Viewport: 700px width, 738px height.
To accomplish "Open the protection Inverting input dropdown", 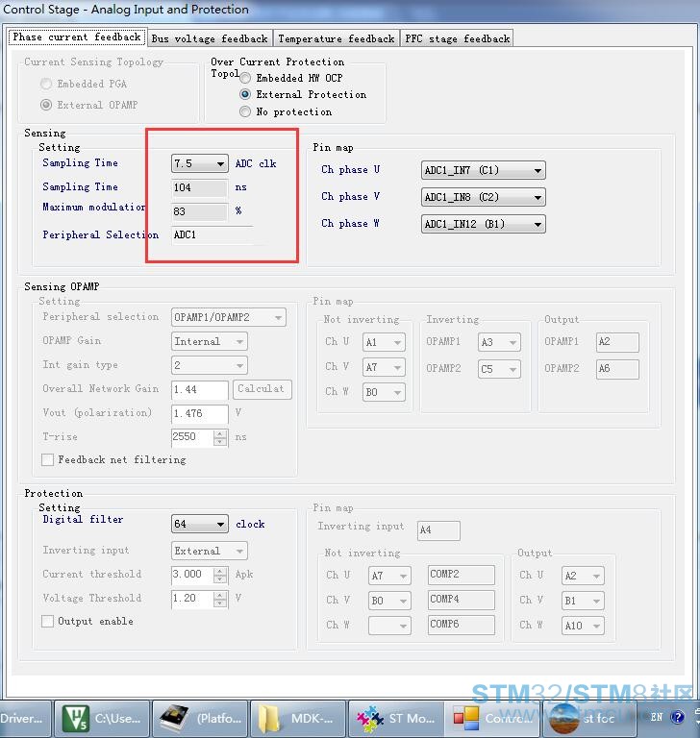I will pos(210,551).
